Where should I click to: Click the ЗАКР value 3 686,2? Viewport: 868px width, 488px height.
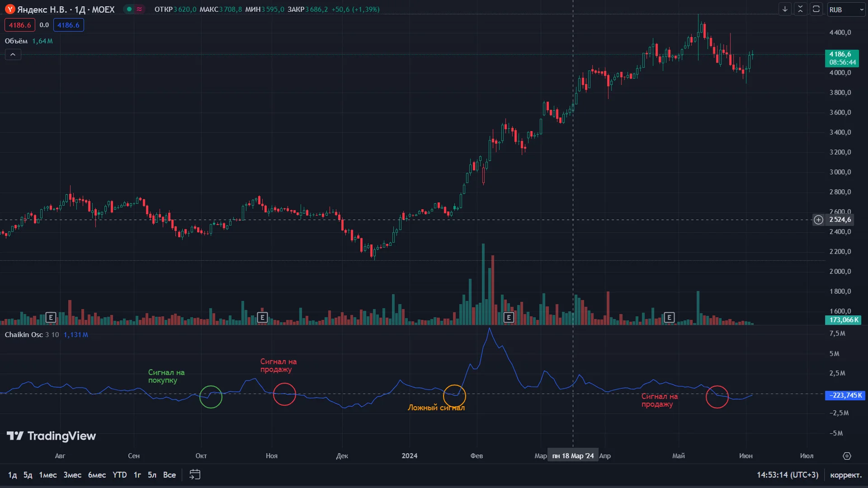(316, 9)
